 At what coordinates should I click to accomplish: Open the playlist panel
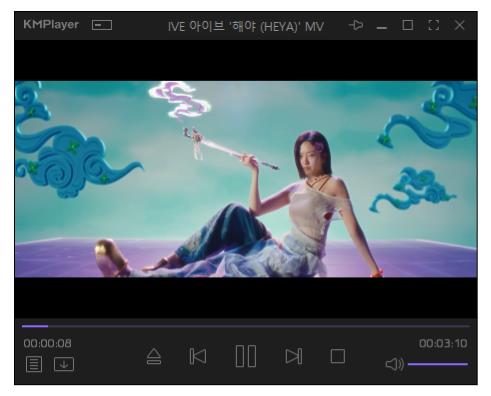coord(34,364)
